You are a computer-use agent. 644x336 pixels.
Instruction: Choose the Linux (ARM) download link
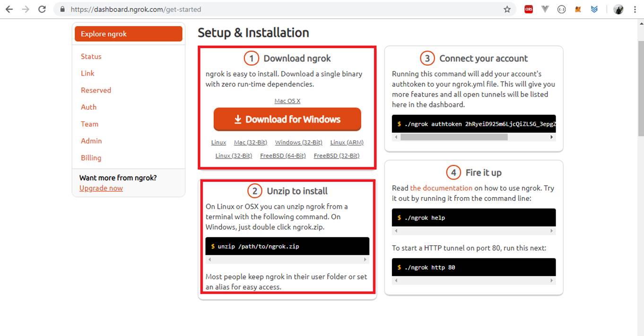[x=347, y=142]
